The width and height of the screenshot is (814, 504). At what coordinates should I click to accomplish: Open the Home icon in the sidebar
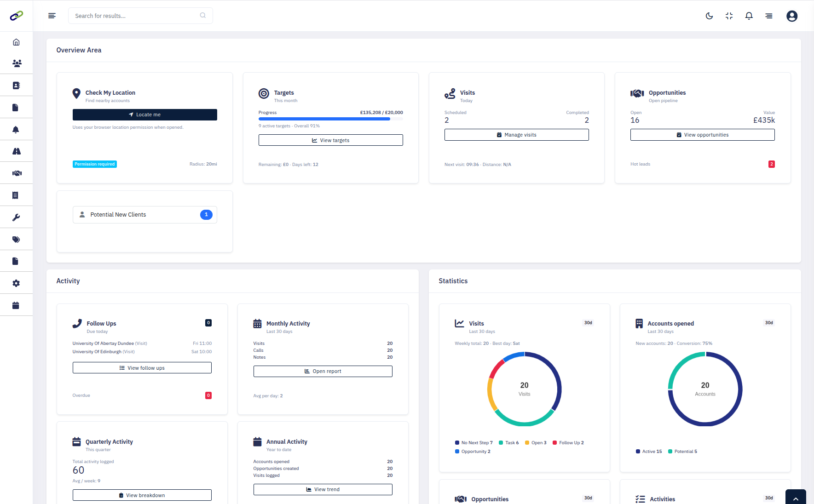[16, 42]
